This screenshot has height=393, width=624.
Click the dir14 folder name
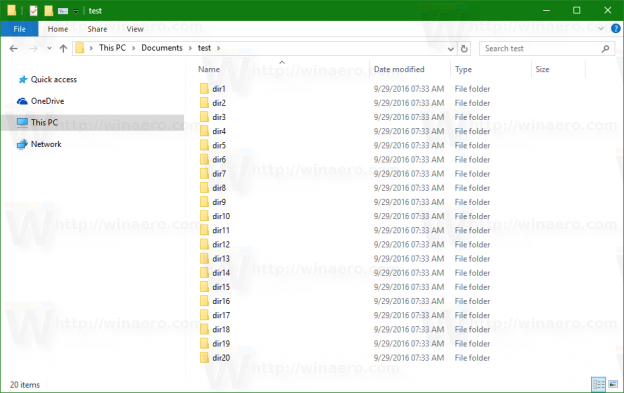(221, 273)
